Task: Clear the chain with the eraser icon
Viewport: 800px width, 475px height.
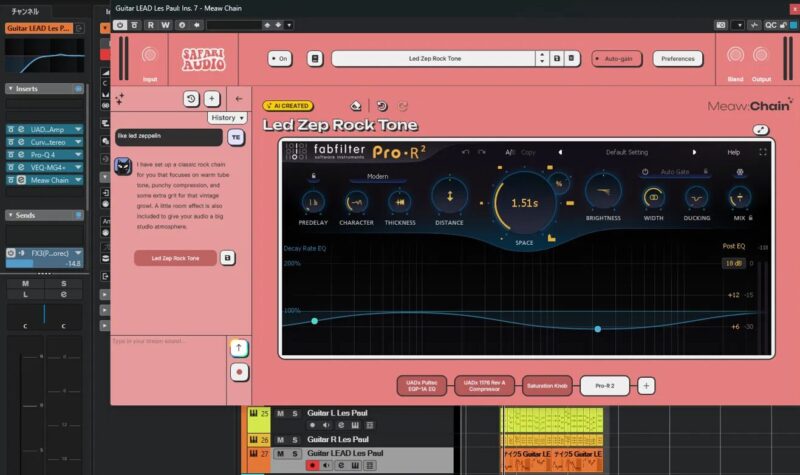Action: (x=356, y=106)
